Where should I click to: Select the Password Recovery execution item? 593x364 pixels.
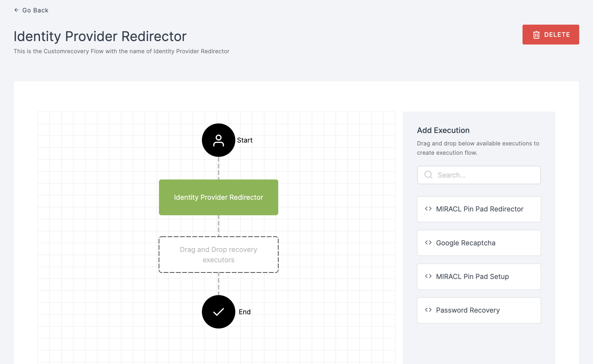coord(479,310)
